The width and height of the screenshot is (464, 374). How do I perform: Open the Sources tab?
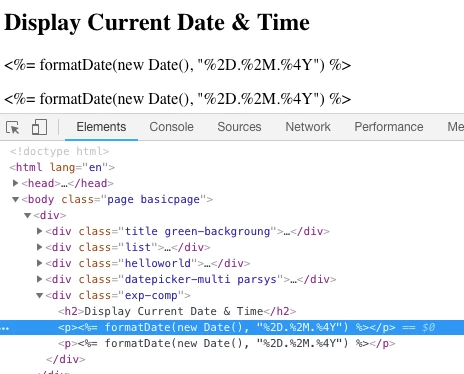coord(239,127)
